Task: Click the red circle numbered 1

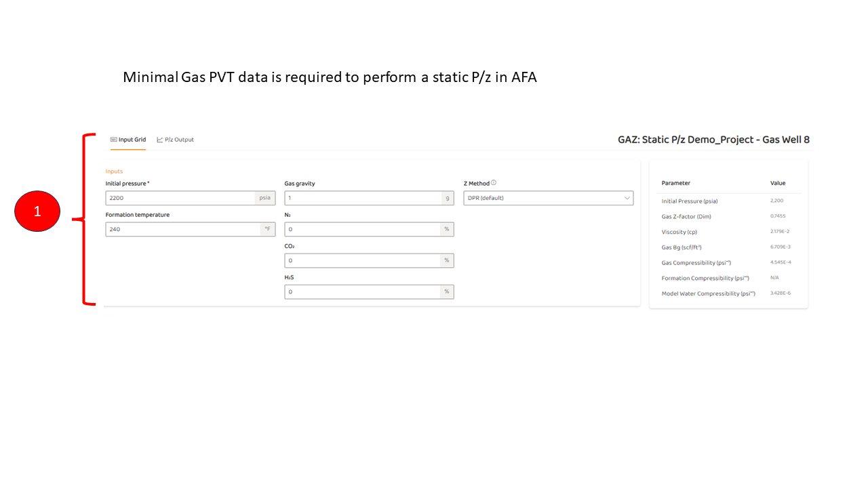Action: [x=37, y=211]
